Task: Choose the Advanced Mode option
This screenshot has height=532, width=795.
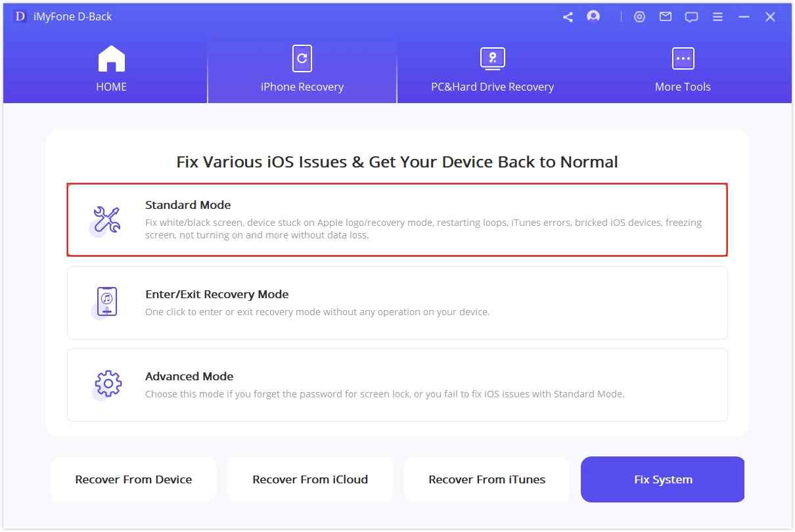Action: click(x=397, y=385)
